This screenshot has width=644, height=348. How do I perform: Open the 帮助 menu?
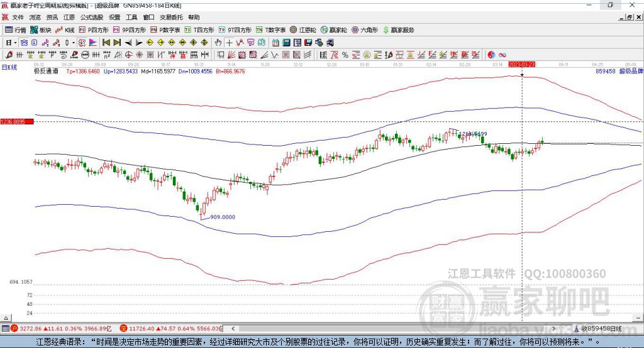[x=194, y=17]
